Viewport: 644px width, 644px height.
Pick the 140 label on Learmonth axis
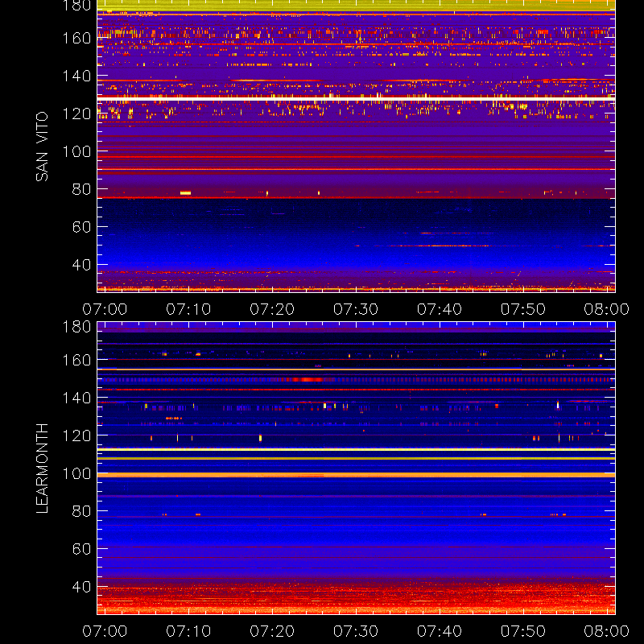[x=76, y=398]
